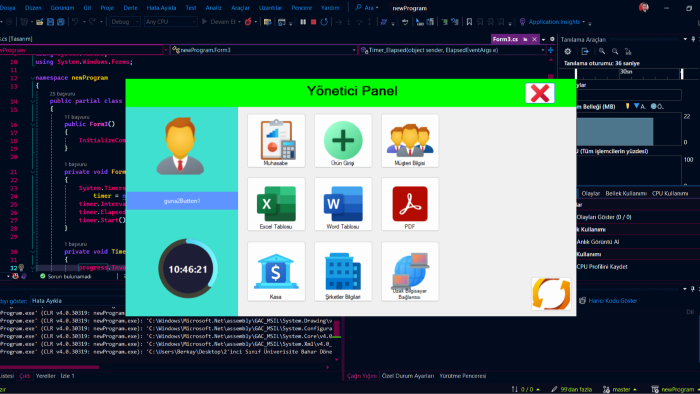Image resolution: width=700 pixels, height=394 pixels.
Task: Click the guna2Button1 button
Action: [182, 201]
